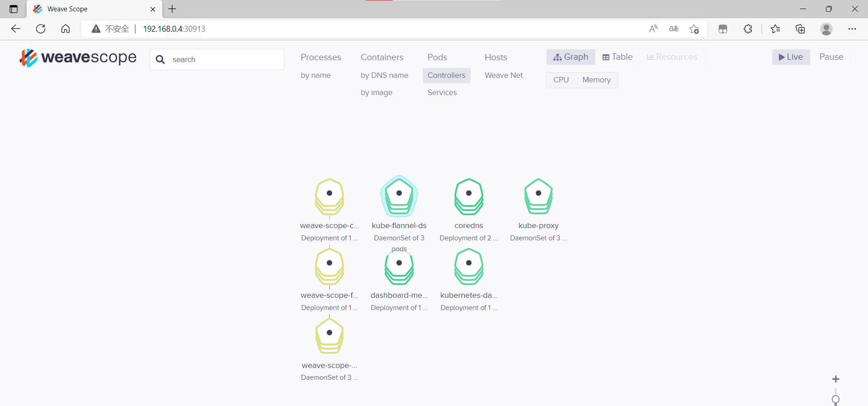Open the coredns deployment node

click(469, 196)
